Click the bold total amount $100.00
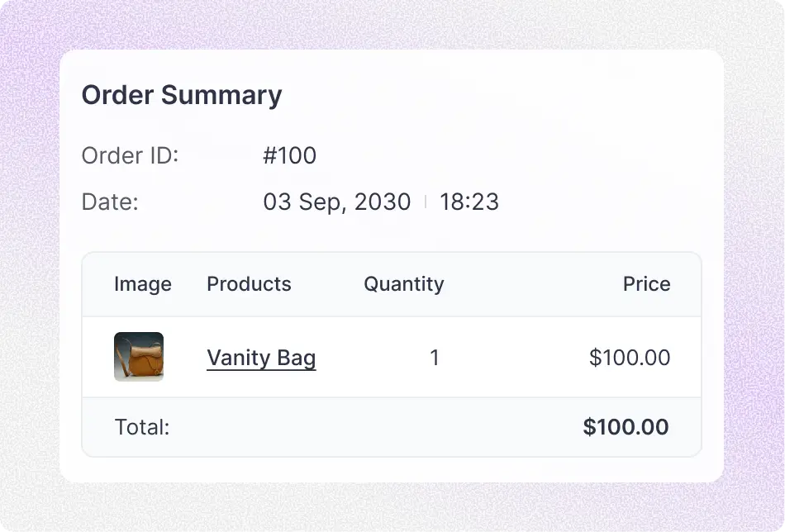Viewport: 785px width, 532px height. pyautogui.click(x=626, y=427)
